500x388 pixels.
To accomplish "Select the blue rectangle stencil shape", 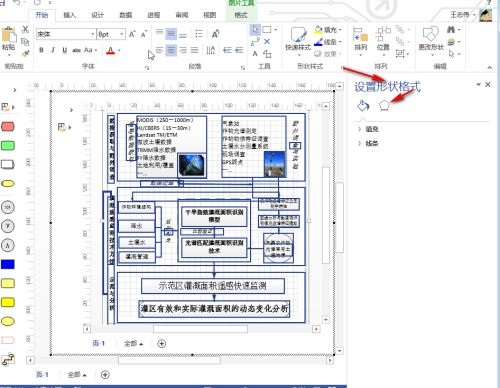I will click(8, 264).
